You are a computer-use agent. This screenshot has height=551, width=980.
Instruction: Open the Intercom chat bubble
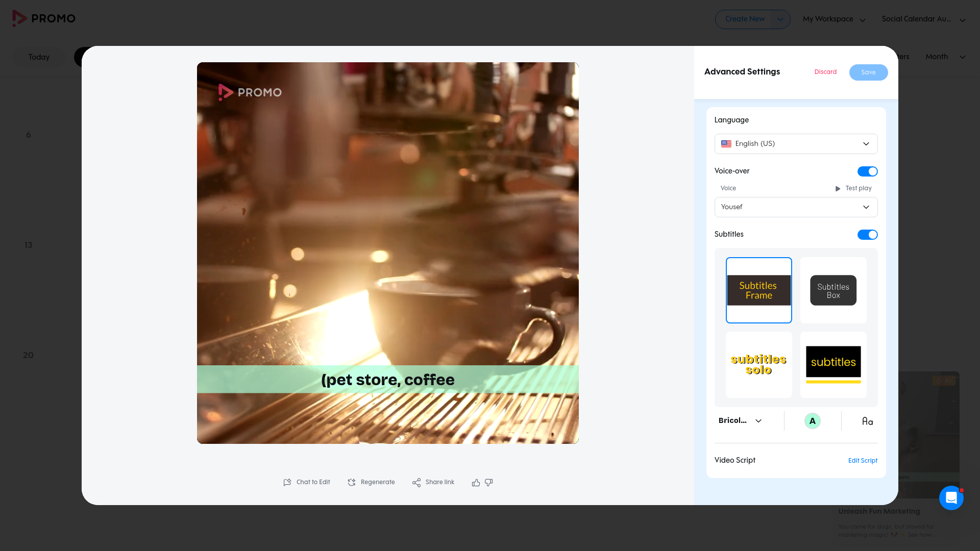click(x=951, y=498)
